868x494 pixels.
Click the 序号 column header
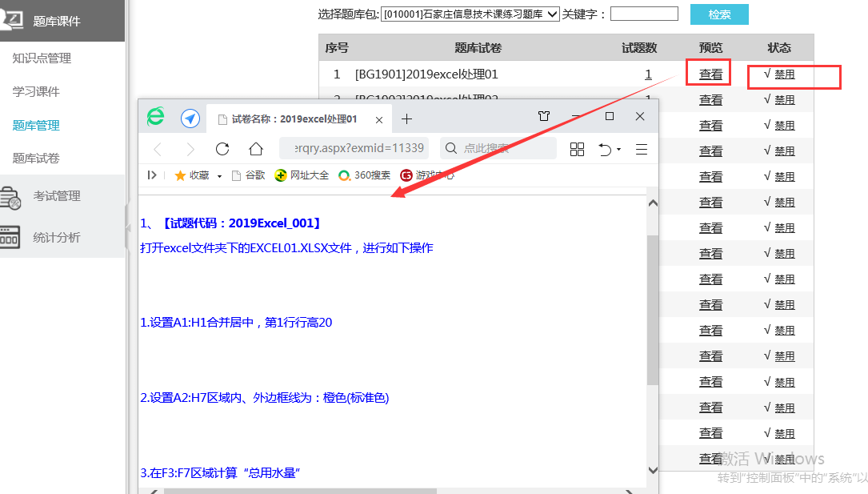(x=337, y=47)
